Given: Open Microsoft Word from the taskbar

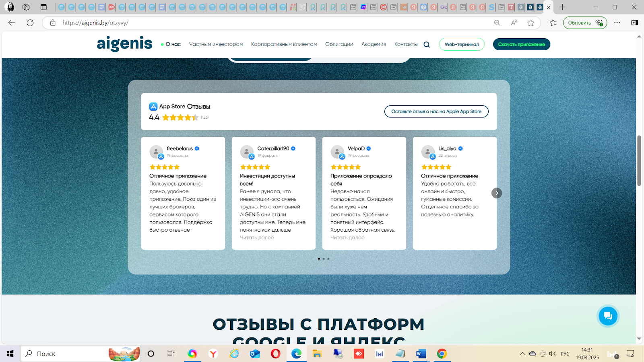Looking at the screenshot, I should coord(421,354).
